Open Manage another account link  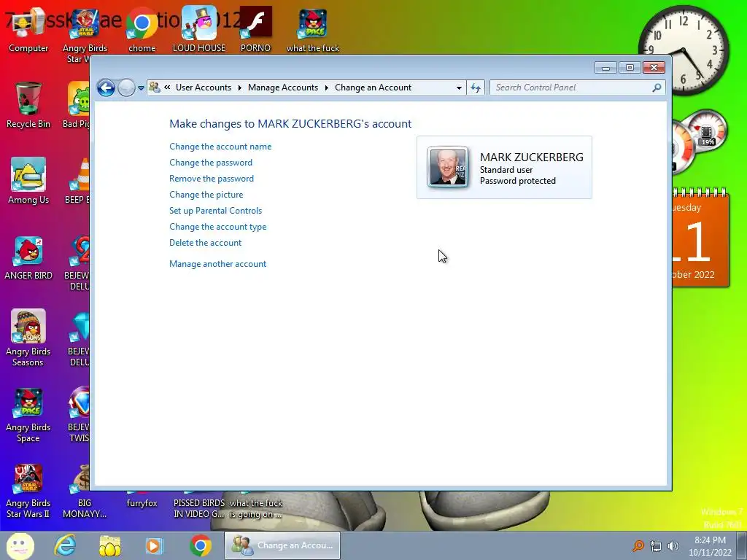[217, 264]
